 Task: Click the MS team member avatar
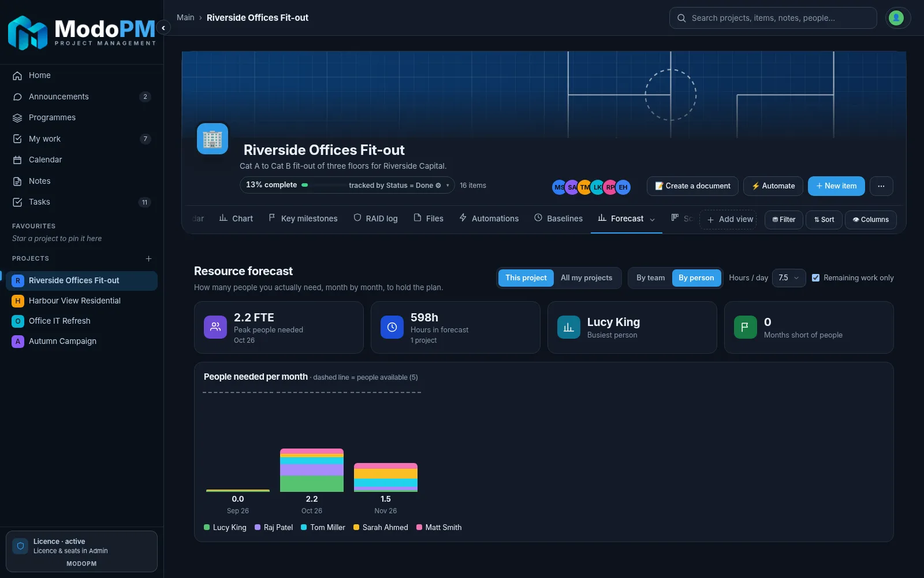coord(559,187)
